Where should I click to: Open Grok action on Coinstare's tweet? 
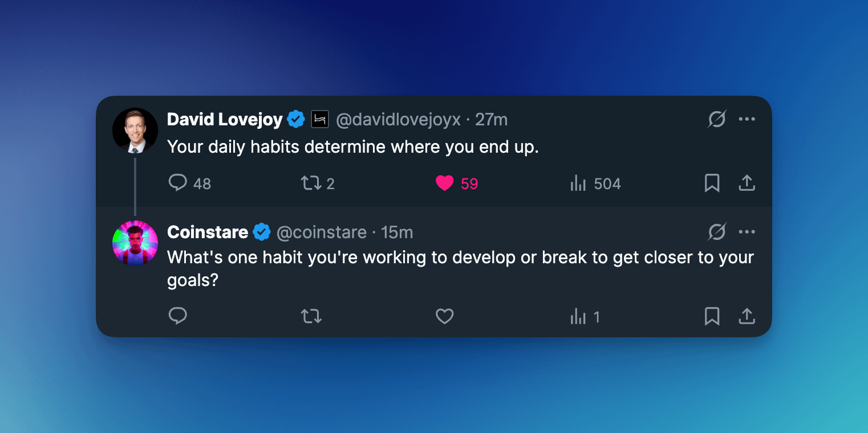coord(717,232)
